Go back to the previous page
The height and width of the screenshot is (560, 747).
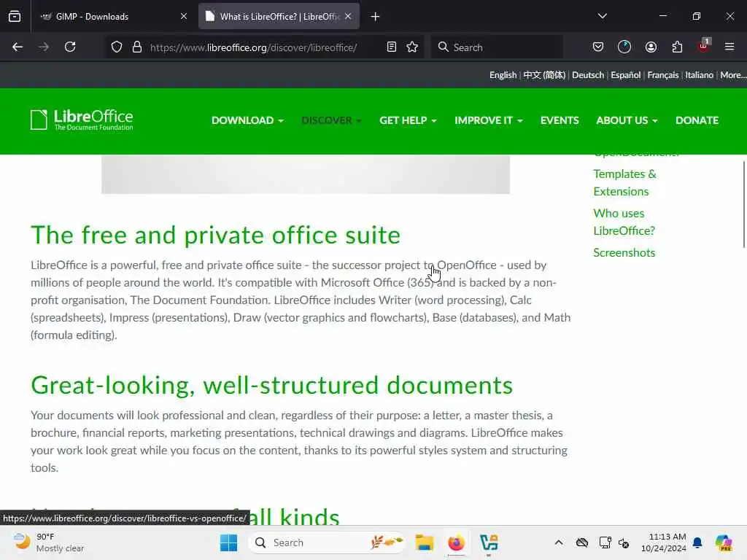[x=18, y=47]
